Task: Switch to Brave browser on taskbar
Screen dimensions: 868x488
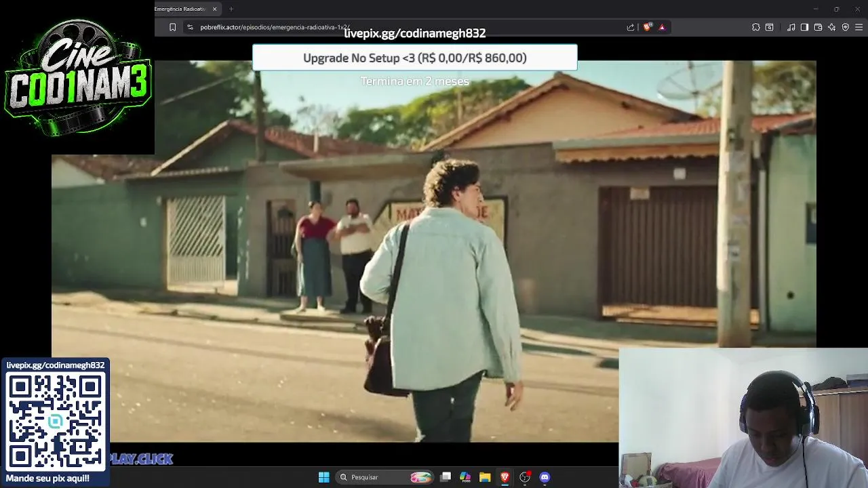Action: click(x=505, y=477)
